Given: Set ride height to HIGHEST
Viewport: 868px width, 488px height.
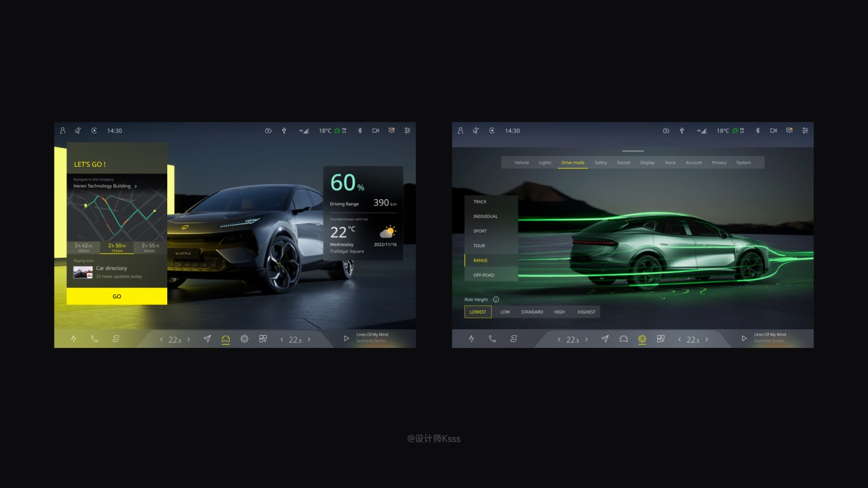Looking at the screenshot, I should 586,312.
